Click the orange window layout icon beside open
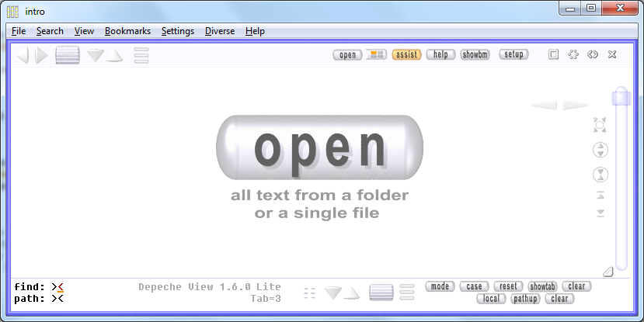644x322 pixels. point(377,54)
